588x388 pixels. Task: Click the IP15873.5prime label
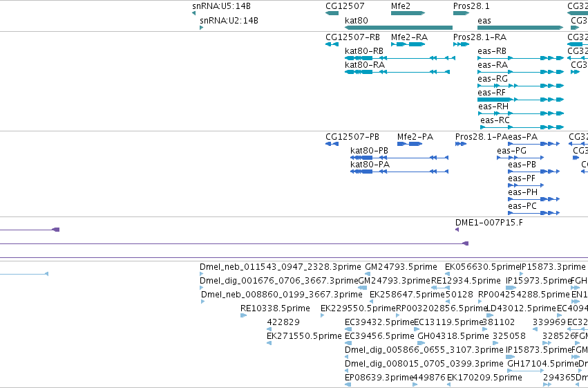coord(538,350)
